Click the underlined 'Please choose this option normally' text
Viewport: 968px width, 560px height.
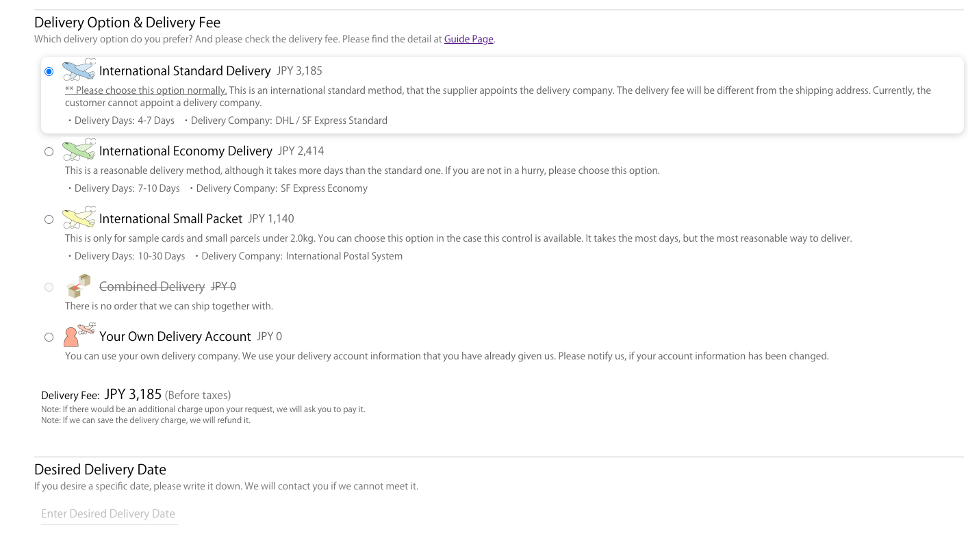point(146,90)
